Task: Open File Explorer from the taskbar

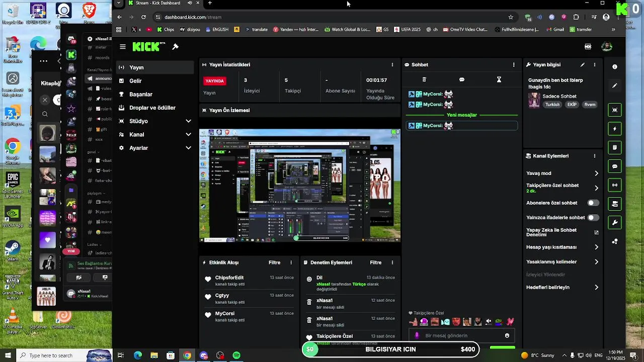Action: (154, 355)
